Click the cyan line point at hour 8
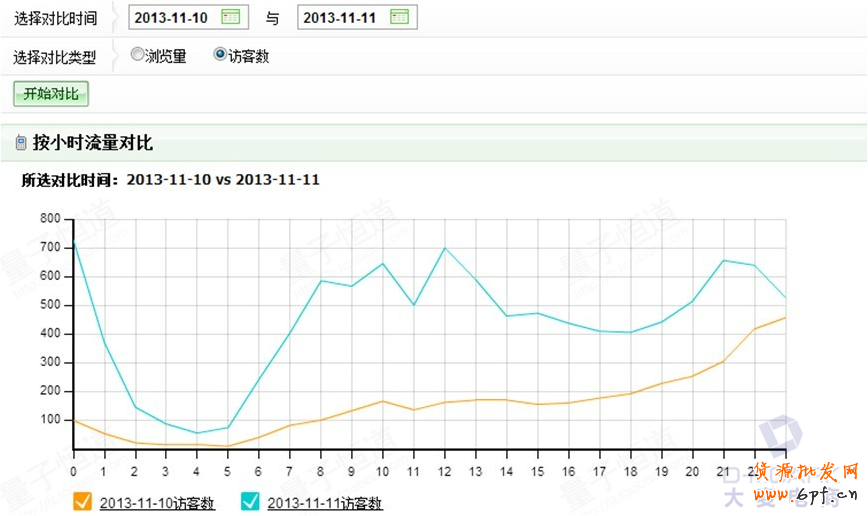868x516 pixels. coord(320,280)
